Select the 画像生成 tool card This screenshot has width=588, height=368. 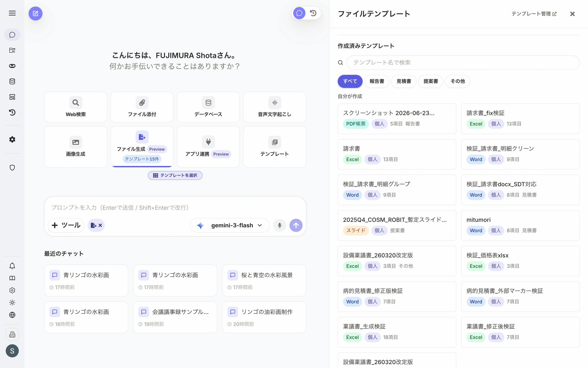76,147
